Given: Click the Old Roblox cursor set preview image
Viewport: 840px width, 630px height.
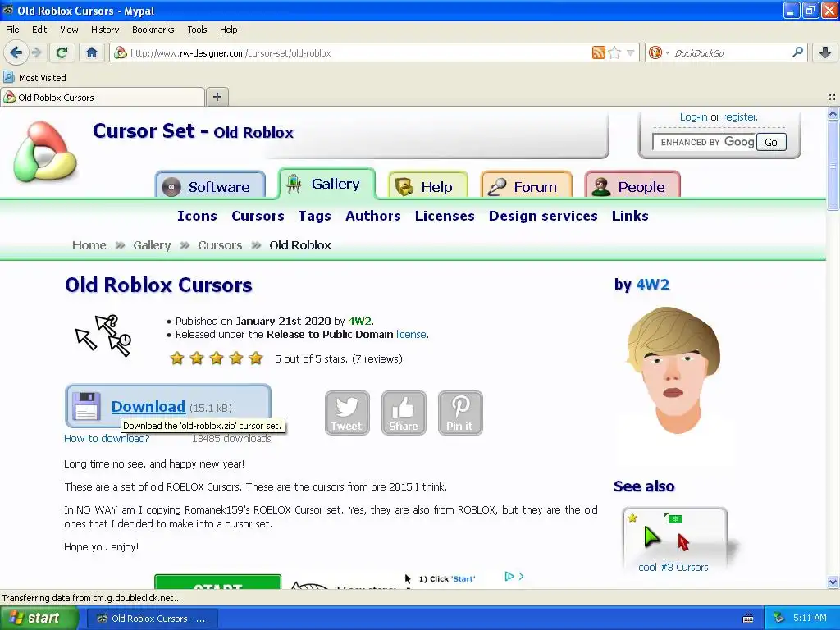Looking at the screenshot, I should tap(103, 336).
